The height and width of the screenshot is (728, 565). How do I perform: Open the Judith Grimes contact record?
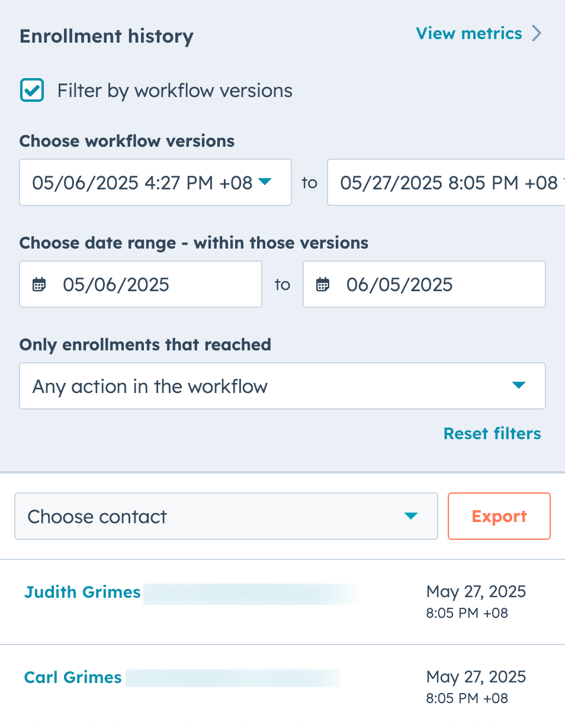[82, 592]
